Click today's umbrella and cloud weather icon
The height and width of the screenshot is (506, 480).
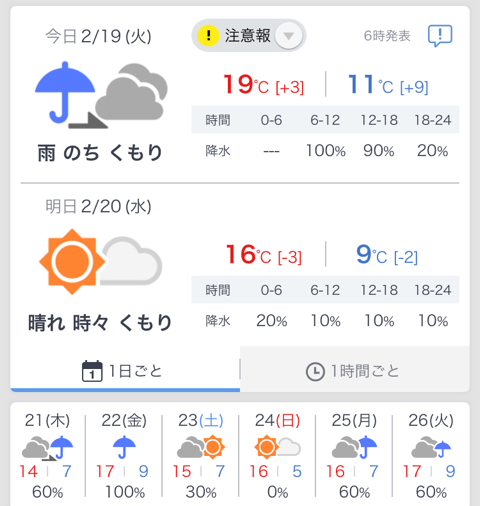click(101, 95)
